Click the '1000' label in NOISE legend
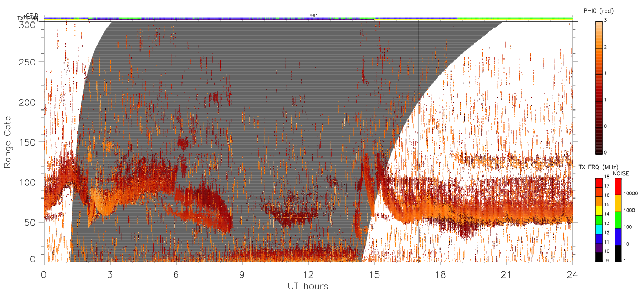This screenshot has height=297, width=644. click(x=628, y=210)
